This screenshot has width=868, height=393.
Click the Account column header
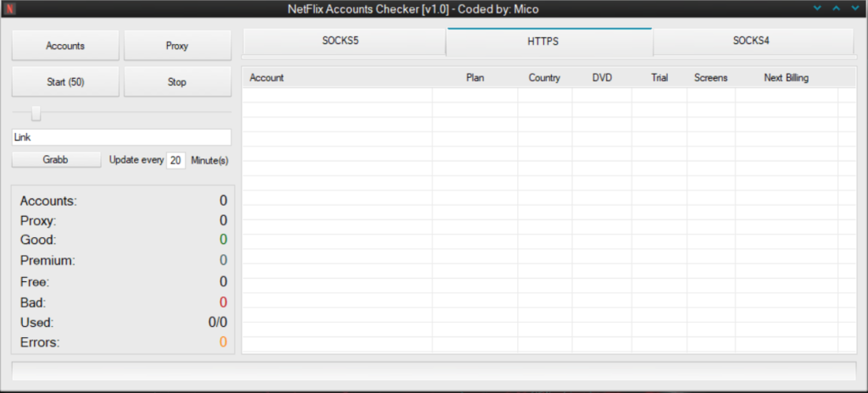[x=337, y=77]
